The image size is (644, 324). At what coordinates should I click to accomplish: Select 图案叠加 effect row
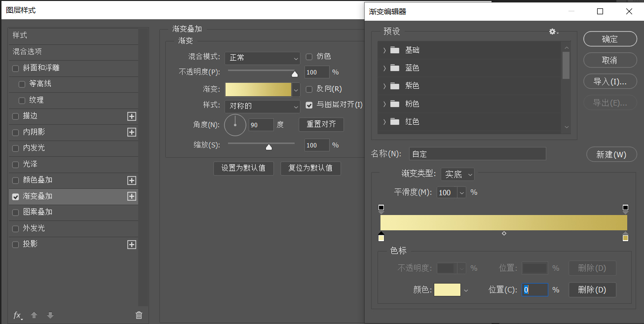click(74, 212)
